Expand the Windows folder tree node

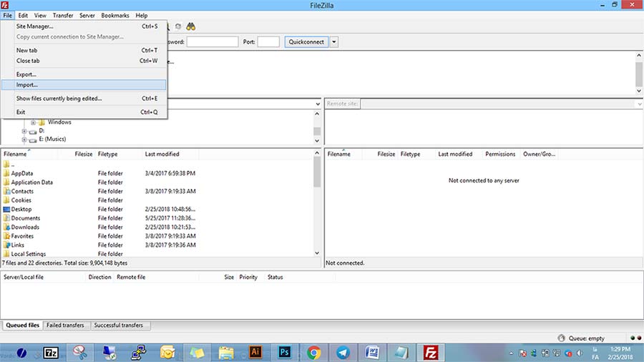[33, 122]
